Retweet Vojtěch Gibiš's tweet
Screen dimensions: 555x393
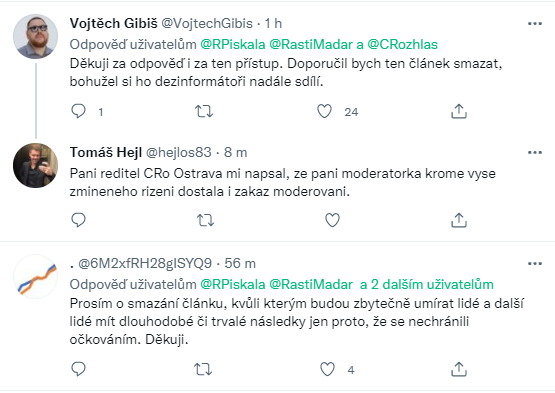(x=204, y=111)
